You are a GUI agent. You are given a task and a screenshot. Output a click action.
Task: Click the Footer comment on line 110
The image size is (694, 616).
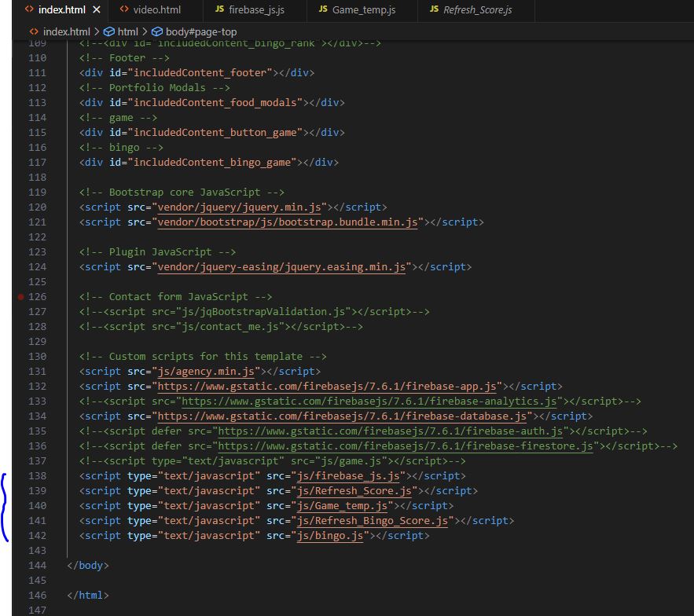(x=124, y=58)
